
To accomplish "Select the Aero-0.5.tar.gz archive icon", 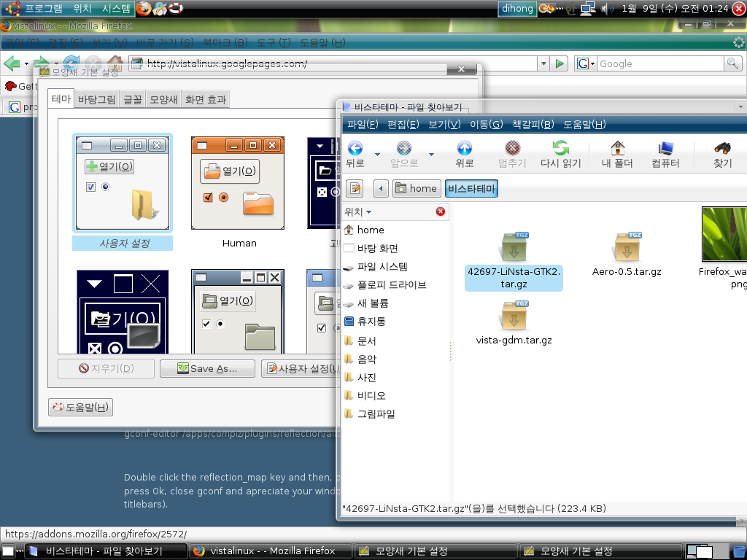I will (627, 246).
